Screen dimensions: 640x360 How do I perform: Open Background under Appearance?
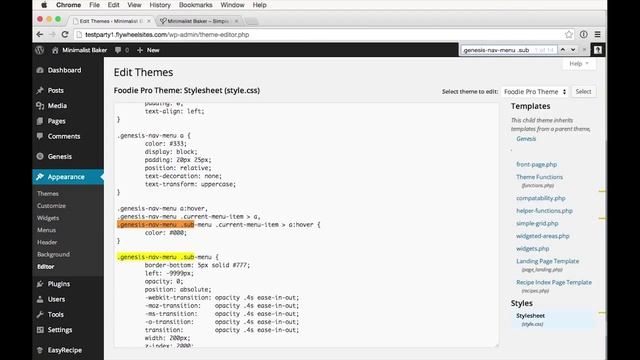coord(53,255)
